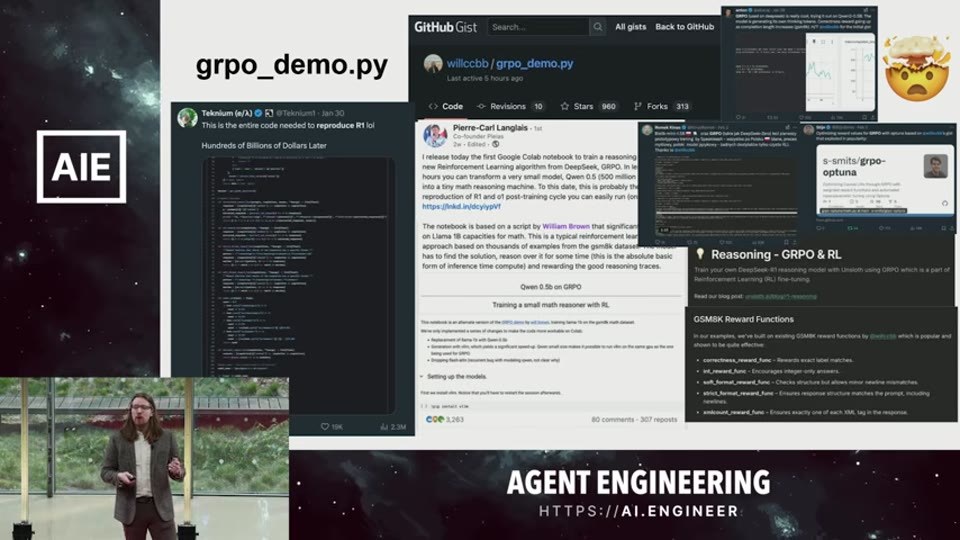Screen dimensions: 960x540
Task: Click the Stars star icon
Action: pyautogui.click(x=564, y=107)
